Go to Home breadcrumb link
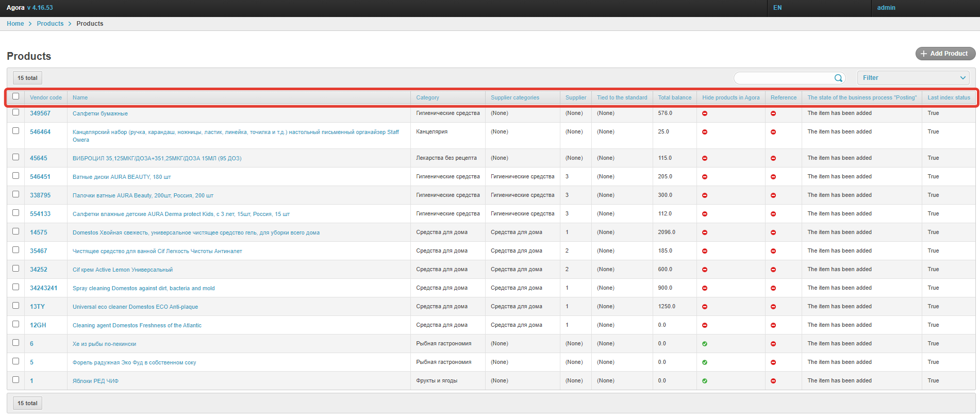 [15, 24]
